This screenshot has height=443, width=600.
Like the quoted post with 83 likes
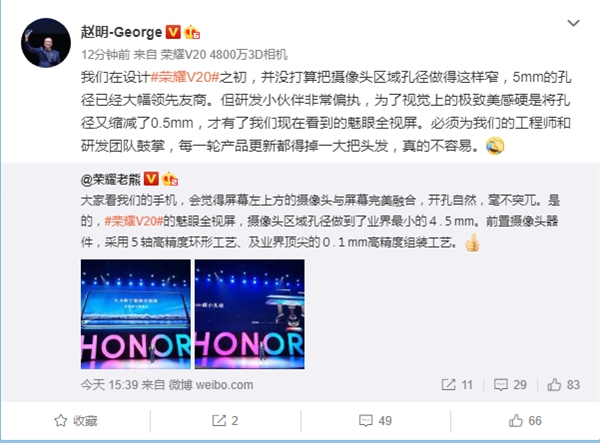[x=563, y=384]
